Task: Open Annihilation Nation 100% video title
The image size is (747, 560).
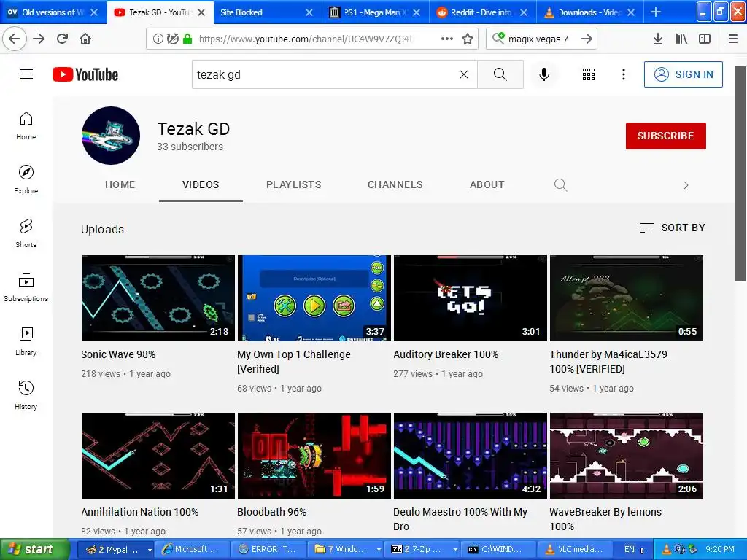Action: coord(139,512)
